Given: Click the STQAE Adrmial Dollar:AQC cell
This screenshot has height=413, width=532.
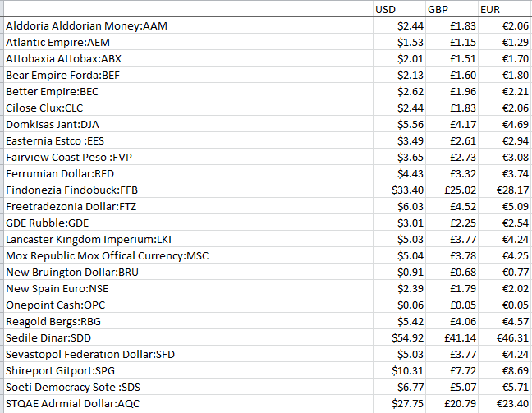Looking at the screenshot, I should [x=188, y=403].
